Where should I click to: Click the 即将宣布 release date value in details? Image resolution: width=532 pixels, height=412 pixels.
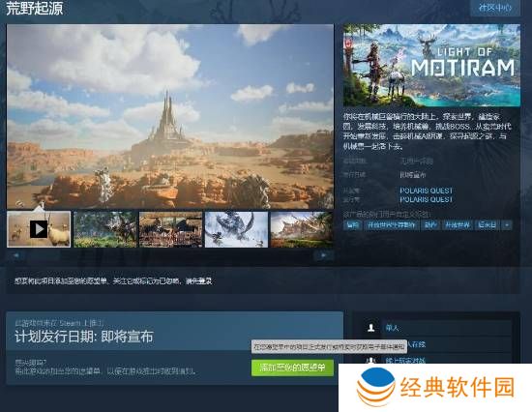point(413,175)
